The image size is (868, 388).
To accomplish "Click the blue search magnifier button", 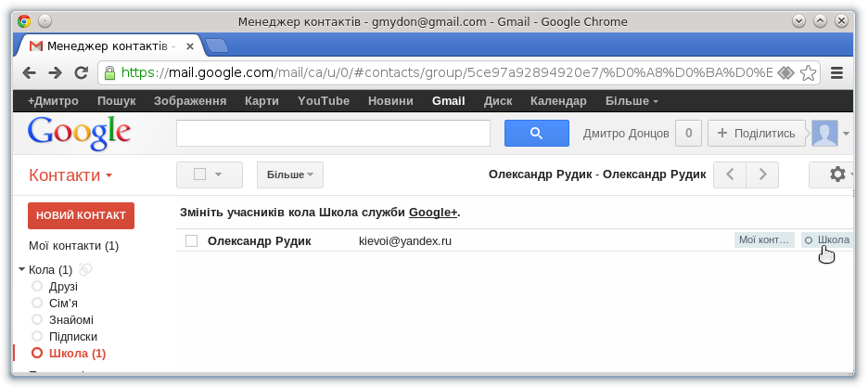I will [x=536, y=133].
